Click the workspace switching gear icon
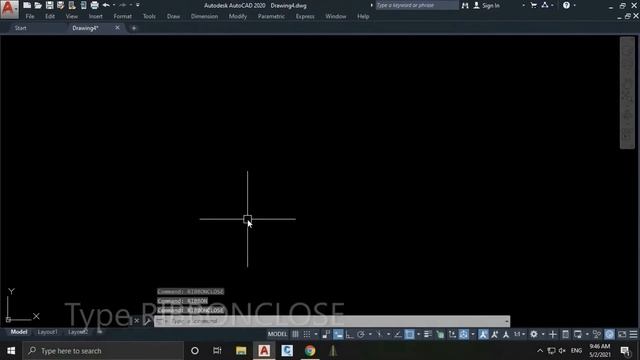Viewport: 640px width, 360px height. coord(533,334)
